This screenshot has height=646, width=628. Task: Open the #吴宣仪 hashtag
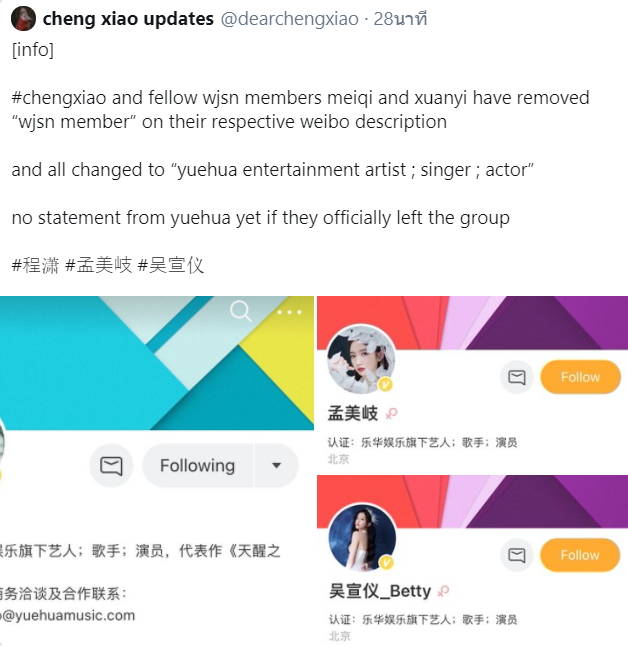pyautogui.click(x=171, y=265)
